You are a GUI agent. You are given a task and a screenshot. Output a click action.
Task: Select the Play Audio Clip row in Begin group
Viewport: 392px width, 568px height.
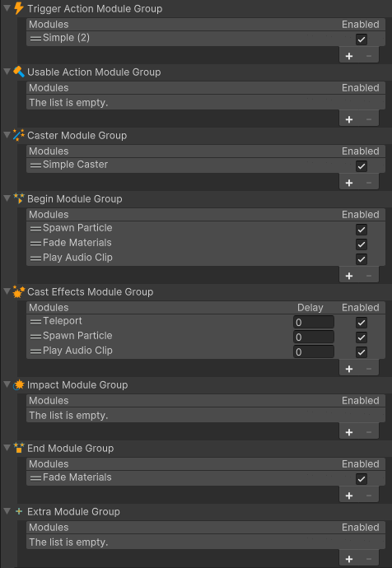pyautogui.click(x=206, y=258)
